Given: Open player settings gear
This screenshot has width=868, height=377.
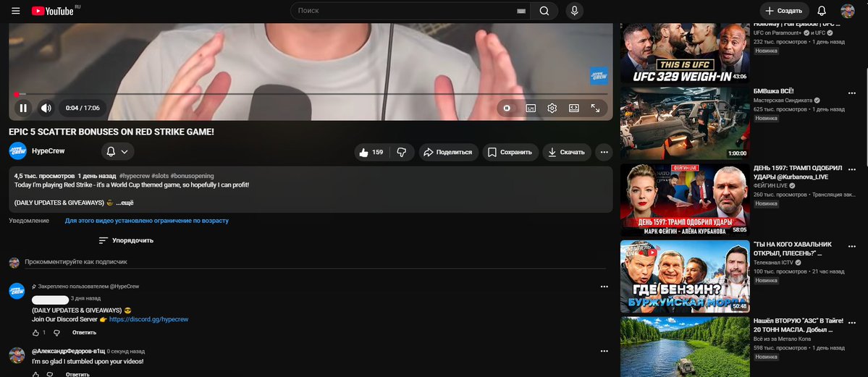Looking at the screenshot, I should click(x=552, y=108).
